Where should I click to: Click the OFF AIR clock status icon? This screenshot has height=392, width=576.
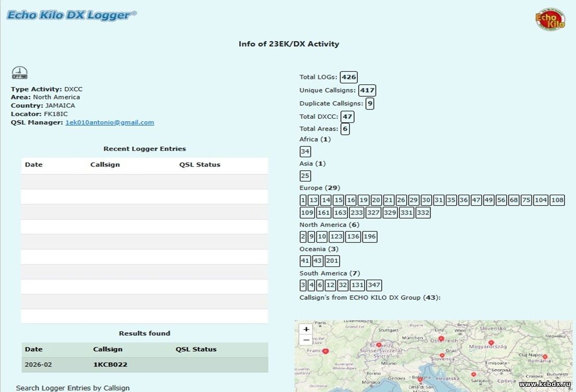point(20,73)
